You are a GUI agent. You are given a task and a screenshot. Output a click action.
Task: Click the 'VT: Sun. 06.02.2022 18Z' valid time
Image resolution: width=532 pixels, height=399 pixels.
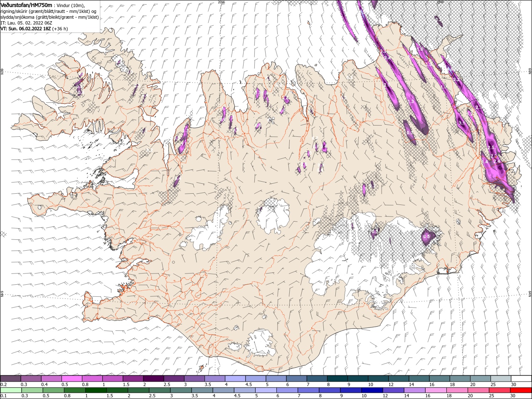pyautogui.click(x=26, y=29)
